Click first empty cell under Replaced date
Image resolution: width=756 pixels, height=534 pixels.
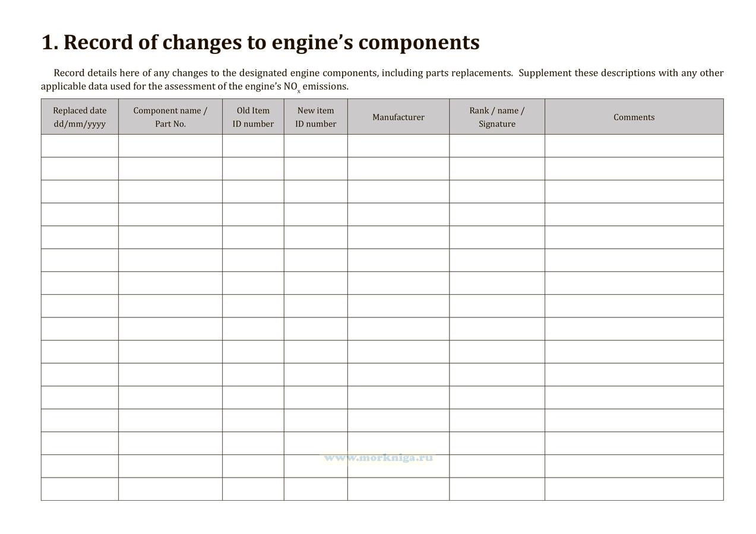[x=80, y=146]
